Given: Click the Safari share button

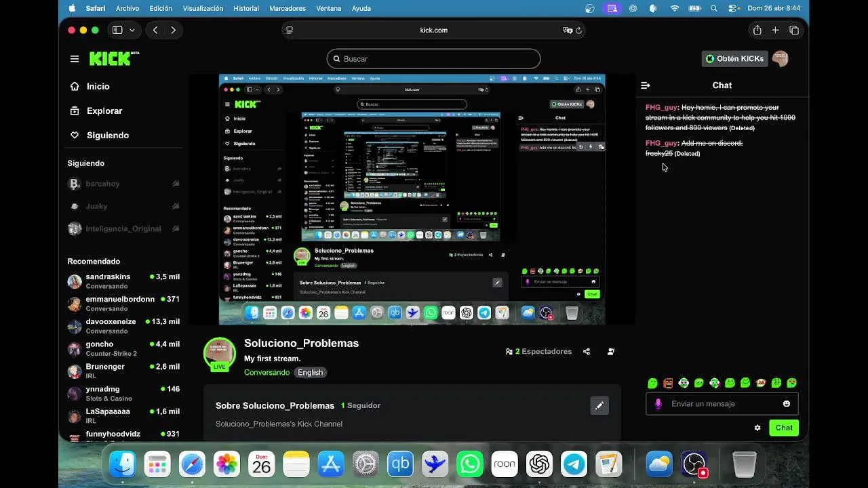Looking at the screenshot, I should pyautogui.click(x=757, y=30).
